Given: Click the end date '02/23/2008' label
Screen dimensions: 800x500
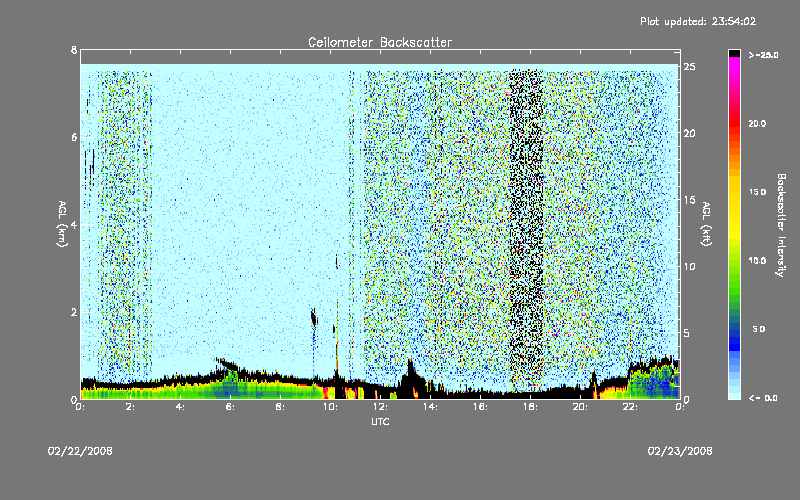Looking at the screenshot, I should point(680,451).
